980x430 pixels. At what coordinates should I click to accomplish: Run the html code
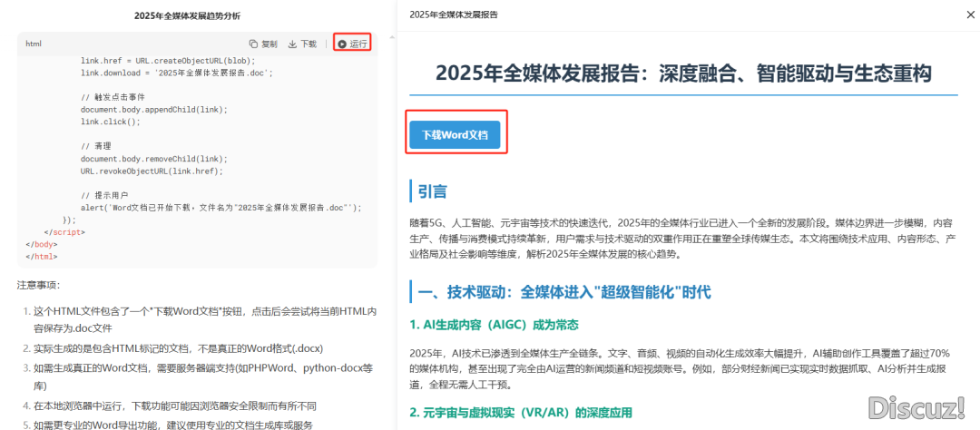pos(352,44)
